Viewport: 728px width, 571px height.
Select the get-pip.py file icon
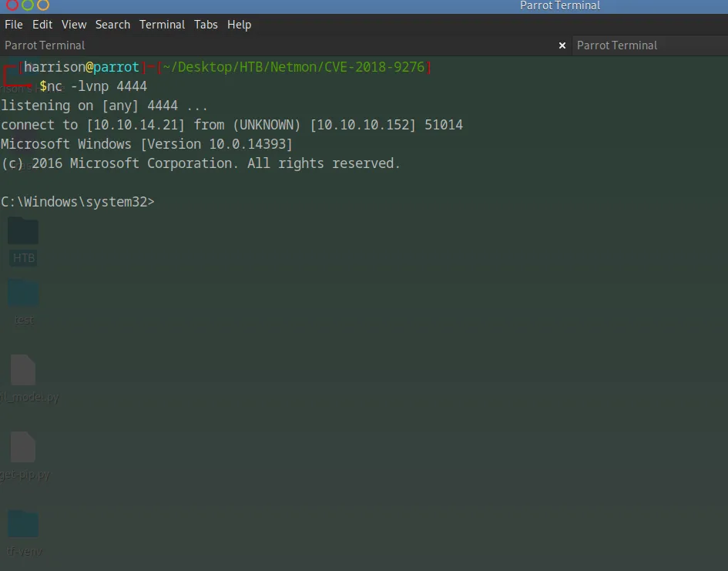click(23, 448)
